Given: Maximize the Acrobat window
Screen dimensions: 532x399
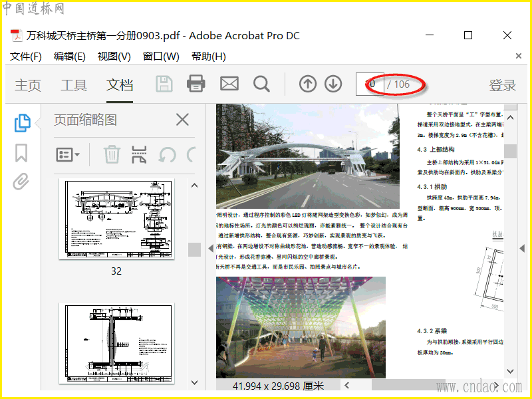Looking at the screenshot, I should pyautogui.click(x=468, y=35).
